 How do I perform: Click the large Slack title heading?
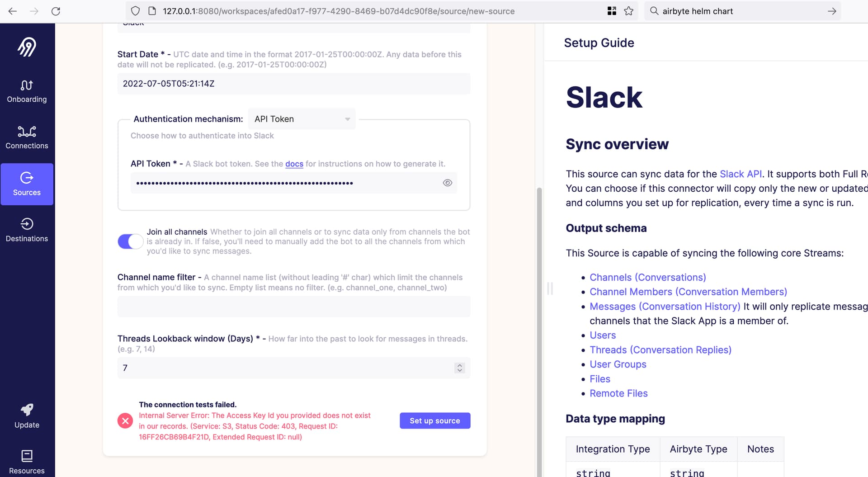point(604,97)
